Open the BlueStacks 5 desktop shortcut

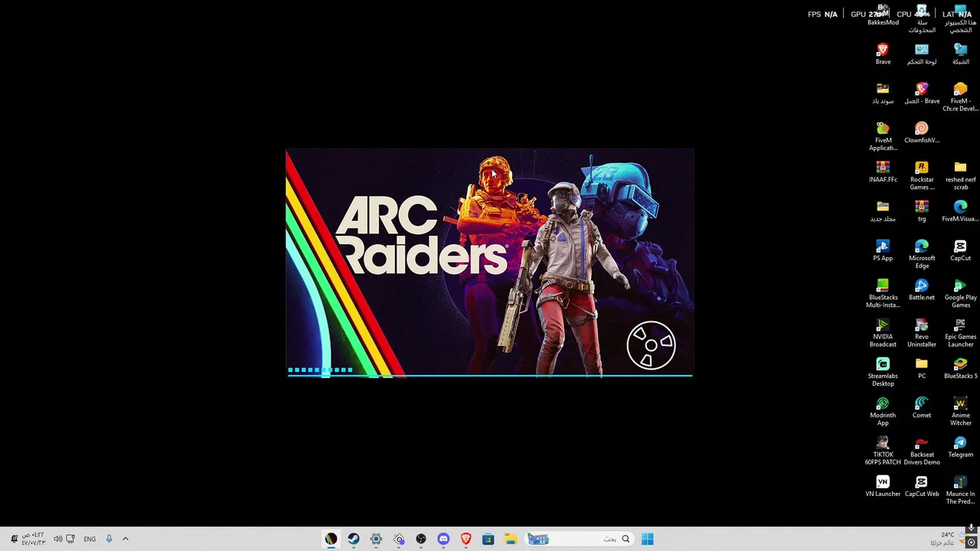coord(960,367)
